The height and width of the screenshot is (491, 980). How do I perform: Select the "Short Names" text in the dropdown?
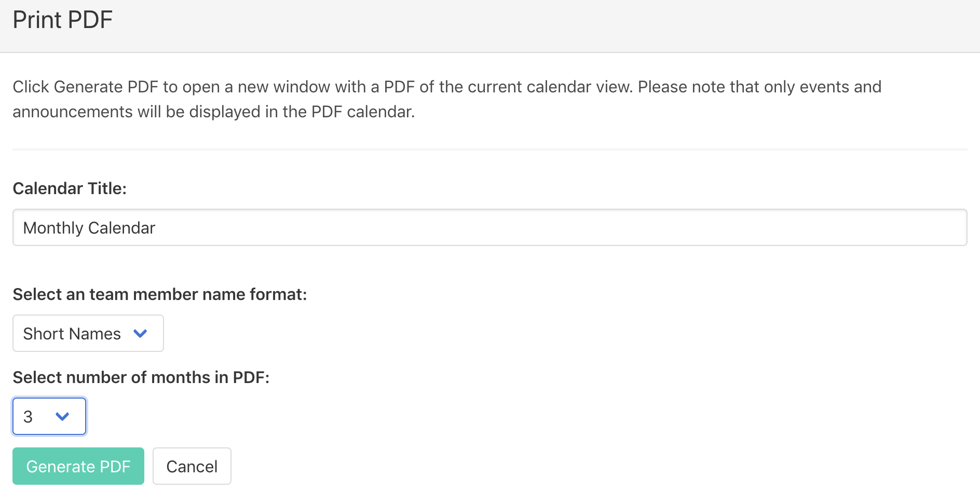(x=72, y=334)
